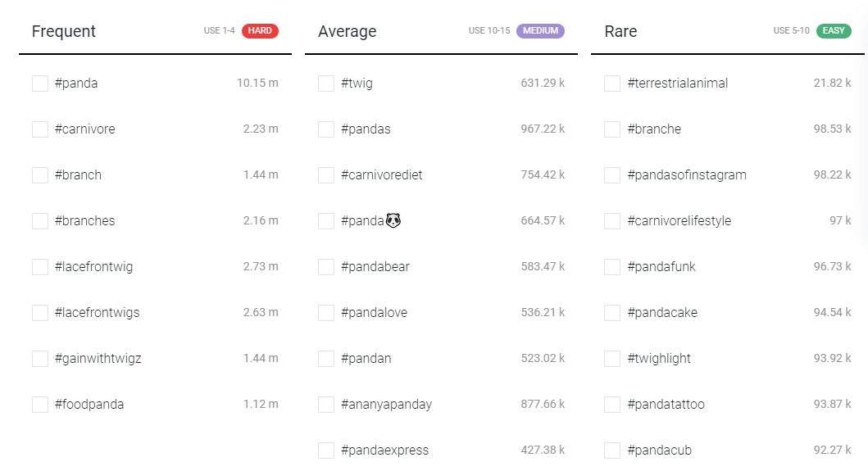Screen dimensions: 868x471
Task: Check the #panda hashtag box
Action: point(40,84)
